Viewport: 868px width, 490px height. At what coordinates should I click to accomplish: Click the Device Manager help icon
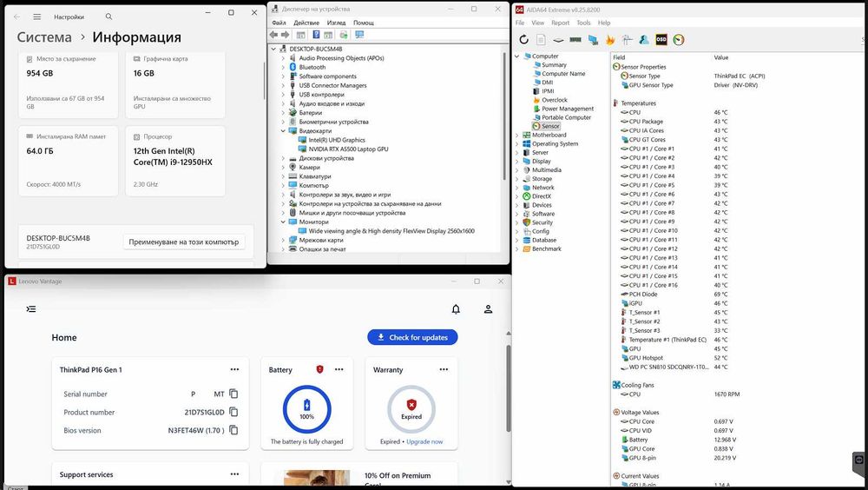tap(316, 35)
